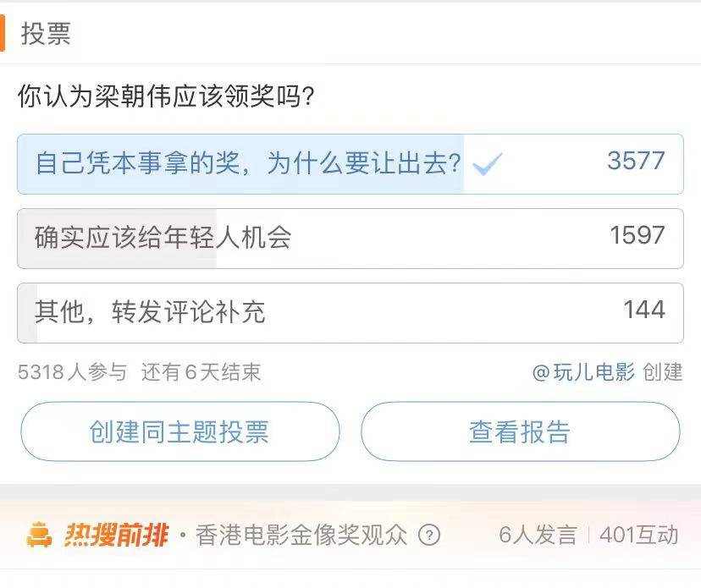Click the orange sofa icon beside 热搜前排

coord(40,535)
